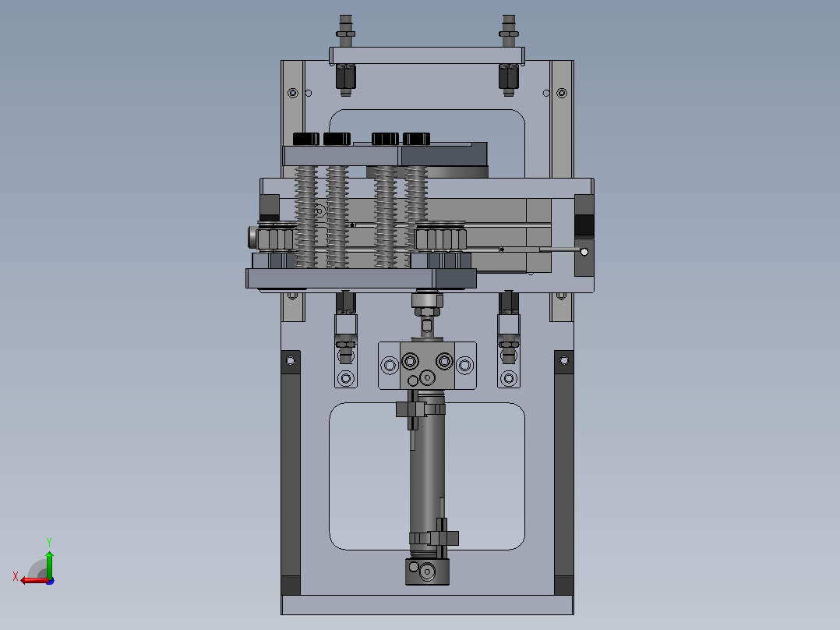Select the top crossbar held by two studs
This screenshot has height=630, width=840.
pos(427,55)
